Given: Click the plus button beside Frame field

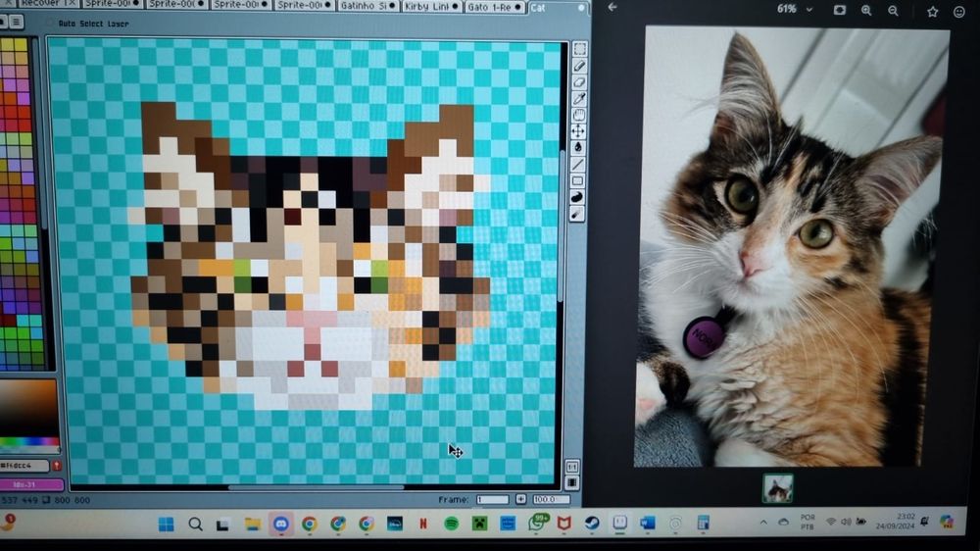Looking at the screenshot, I should tap(520, 499).
